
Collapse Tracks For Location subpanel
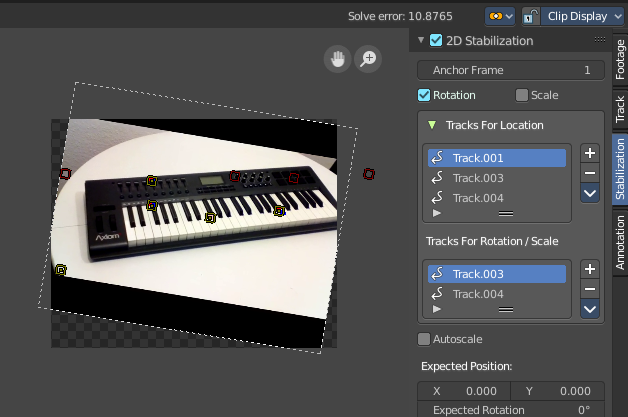432,125
